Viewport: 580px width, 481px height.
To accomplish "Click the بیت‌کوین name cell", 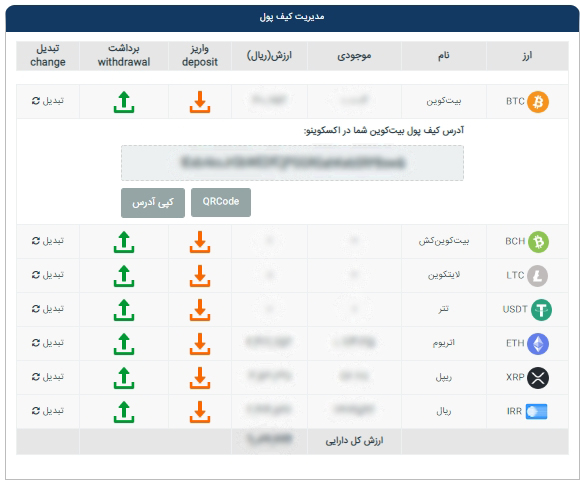I will click(444, 101).
